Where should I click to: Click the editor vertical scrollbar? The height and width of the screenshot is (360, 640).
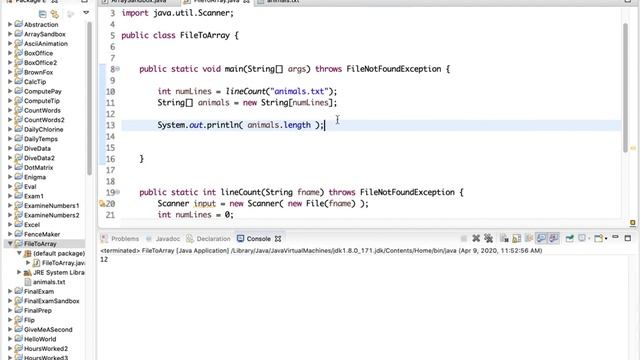(625, 88)
